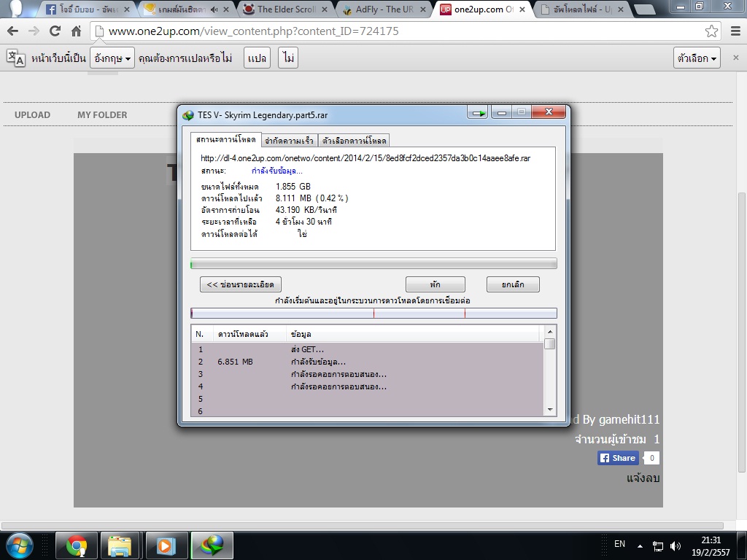
Task: Open the UPLOAD page link
Action: coord(32,114)
